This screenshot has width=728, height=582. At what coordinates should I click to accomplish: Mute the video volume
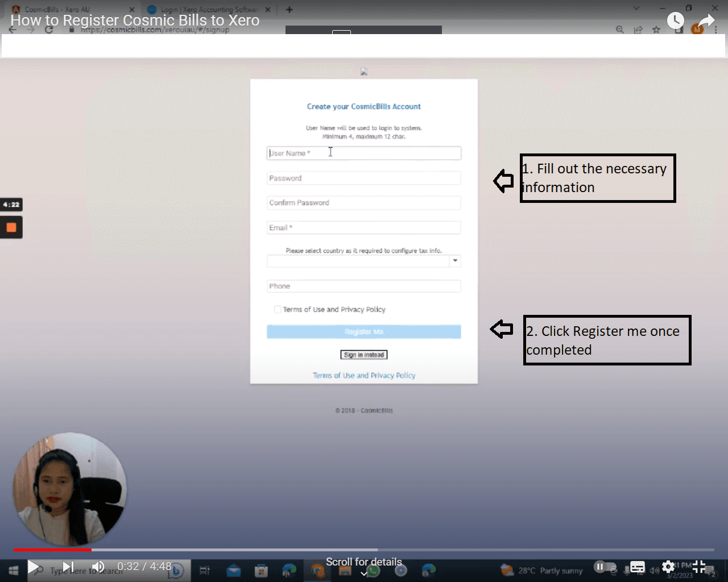point(98,567)
